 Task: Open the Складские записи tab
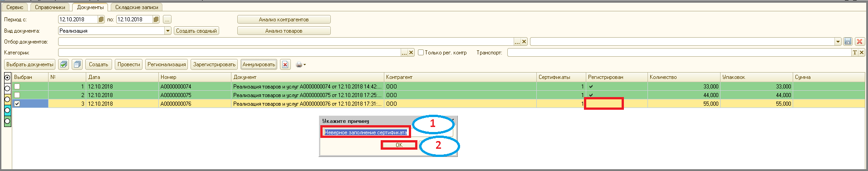tap(137, 7)
